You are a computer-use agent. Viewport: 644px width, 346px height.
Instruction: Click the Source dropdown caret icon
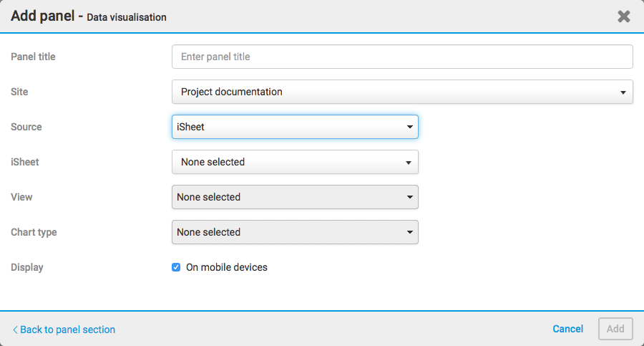click(x=409, y=128)
